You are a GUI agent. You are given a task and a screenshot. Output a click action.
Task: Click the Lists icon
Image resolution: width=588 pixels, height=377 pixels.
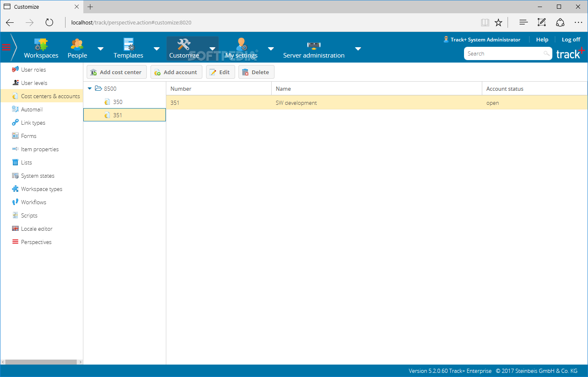(x=15, y=162)
